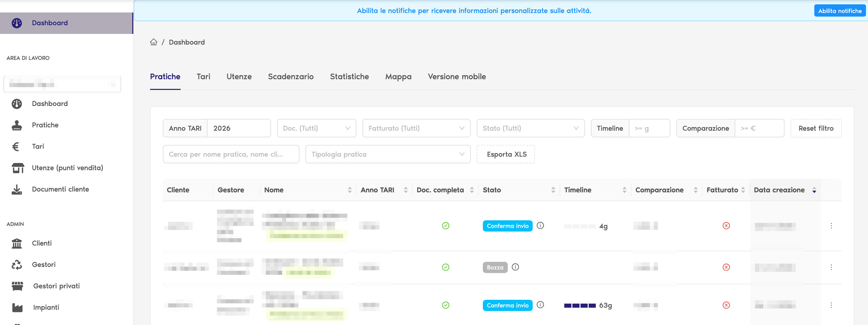Open the blurred workspace selector under Area di lavoro
The height and width of the screenshot is (325, 868).
coord(62,84)
